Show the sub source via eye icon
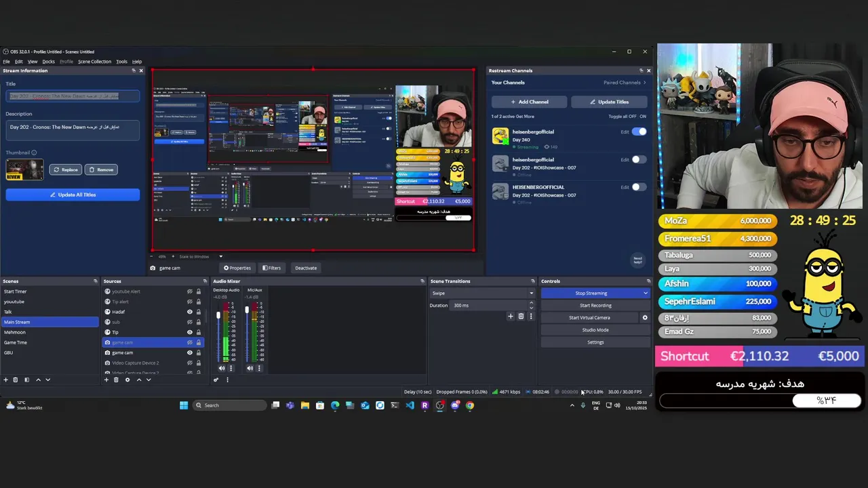The width and height of the screenshot is (868, 488). tap(190, 322)
